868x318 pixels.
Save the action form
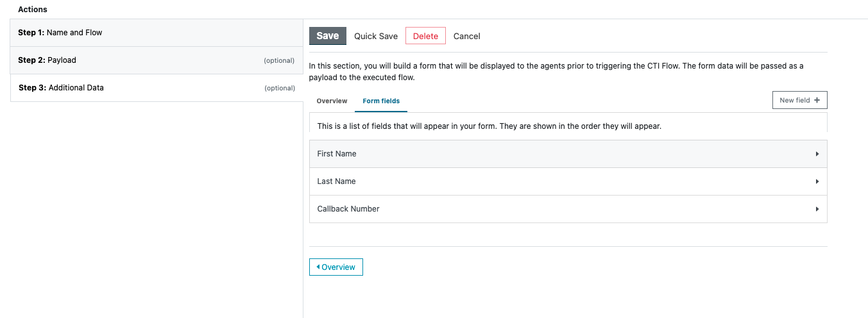(328, 36)
